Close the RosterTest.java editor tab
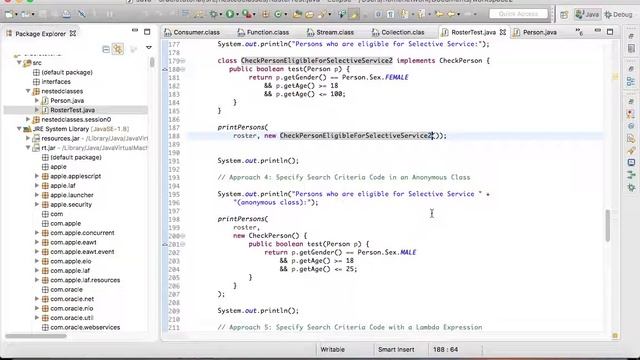The width and height of the screenshot is (640, 360). click(503, 32)
